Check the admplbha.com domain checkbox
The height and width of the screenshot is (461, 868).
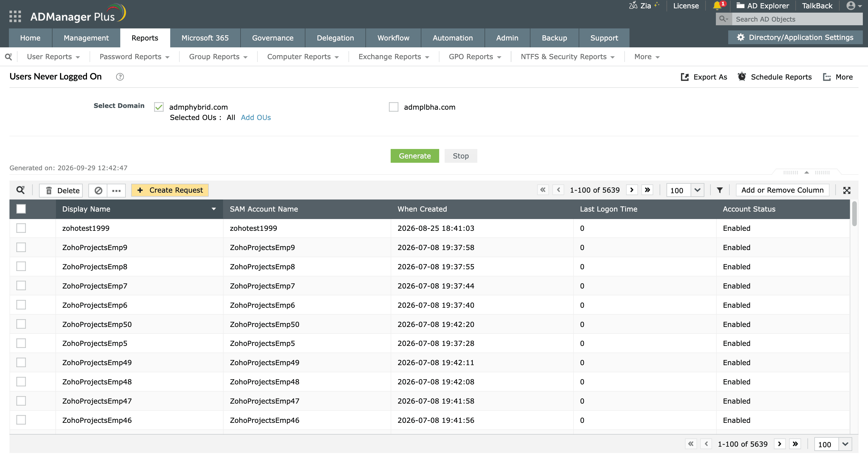(394, 107)
